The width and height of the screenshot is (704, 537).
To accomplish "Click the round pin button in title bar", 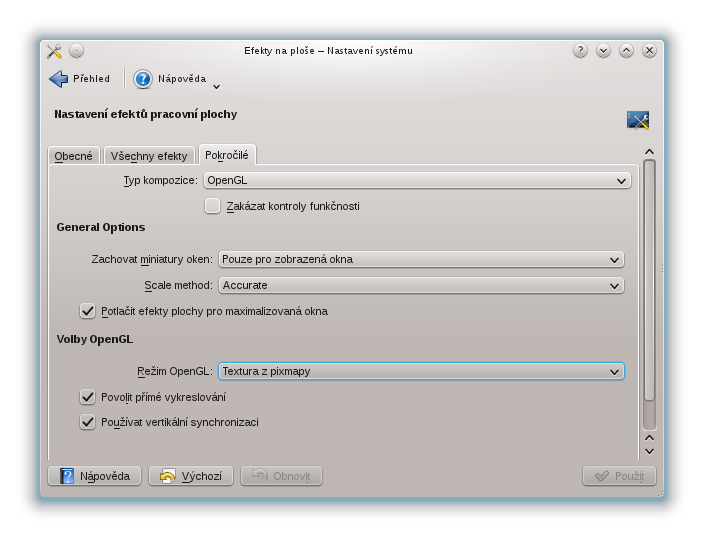I will pos(76,51).
